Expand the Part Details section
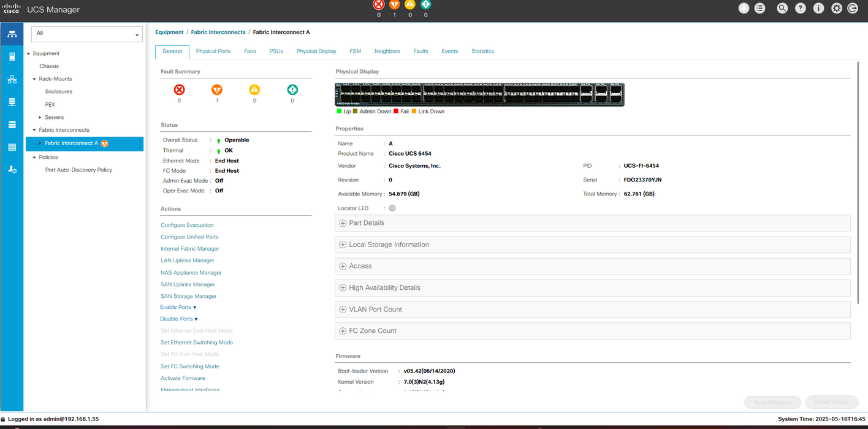The image size is (868, 429). click(593, 223)
